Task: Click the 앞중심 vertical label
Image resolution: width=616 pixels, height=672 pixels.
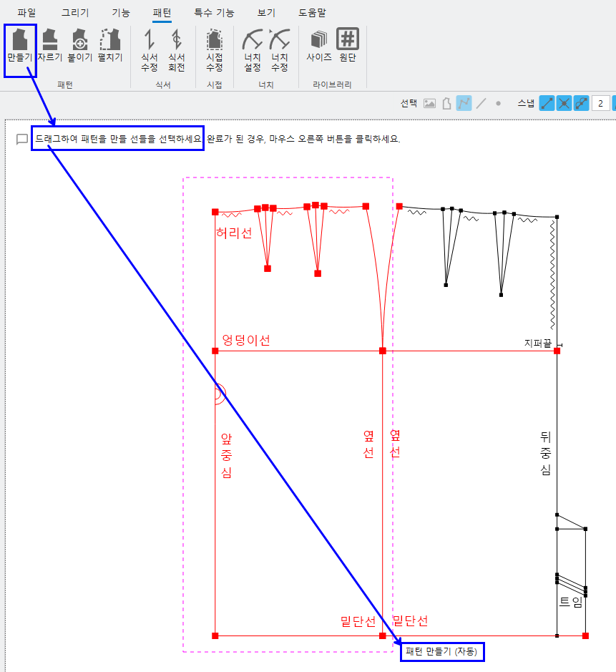Action: pyautogui.click(x=226, y=455)
